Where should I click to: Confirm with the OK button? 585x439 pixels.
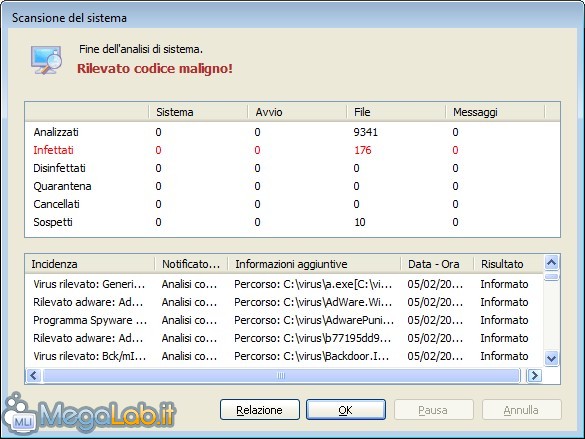tap(346, 410)
